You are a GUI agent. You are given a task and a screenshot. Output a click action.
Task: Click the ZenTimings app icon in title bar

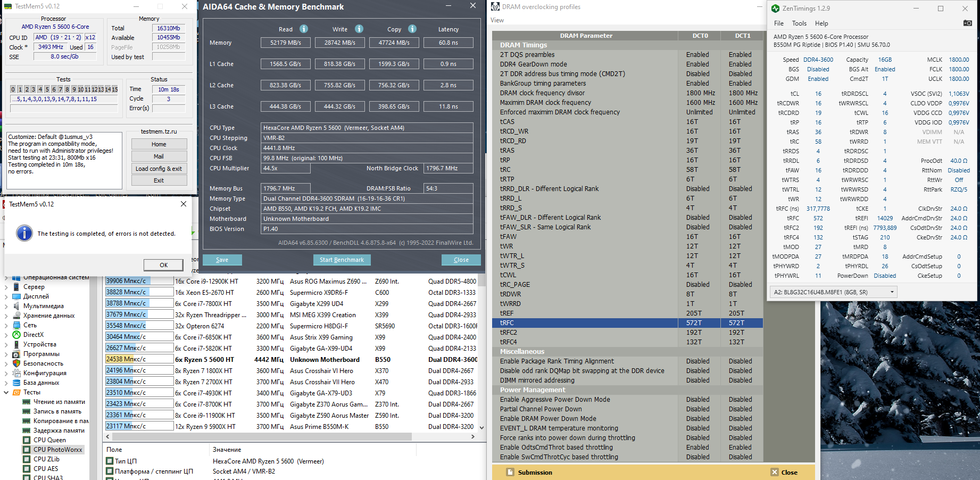tap(776, 9)
